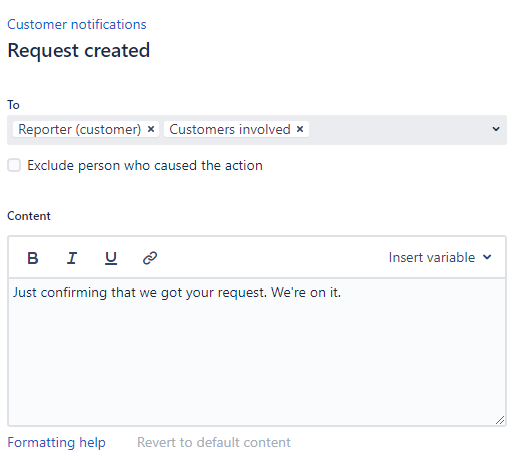Click inside the content message text area
The height and width of the screenshot is (460, 527).
[257, 352]
